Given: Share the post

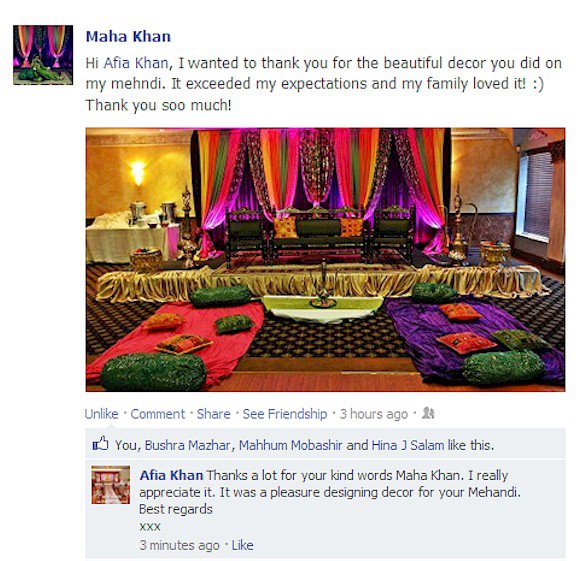Looking at the screenshot, I should click(x=213, y=414).
